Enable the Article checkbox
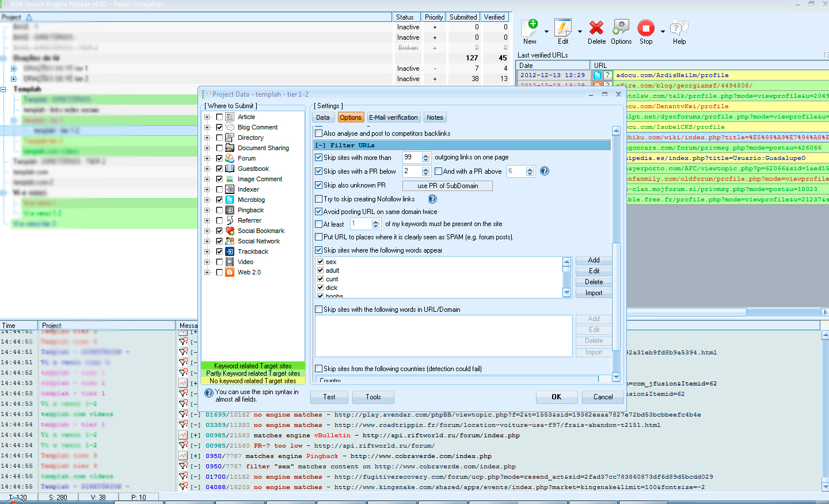The height and width of the screenshot is (504, 829). (x=219, y=117)
